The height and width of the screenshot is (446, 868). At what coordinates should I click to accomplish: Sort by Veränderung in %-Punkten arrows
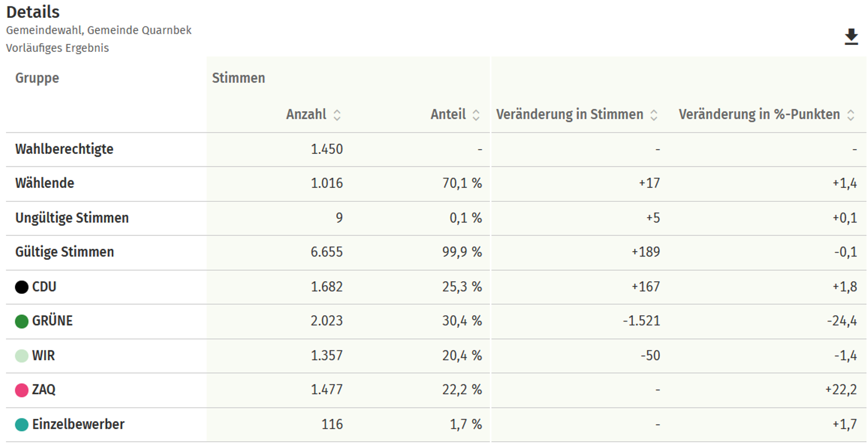point(851,114)
